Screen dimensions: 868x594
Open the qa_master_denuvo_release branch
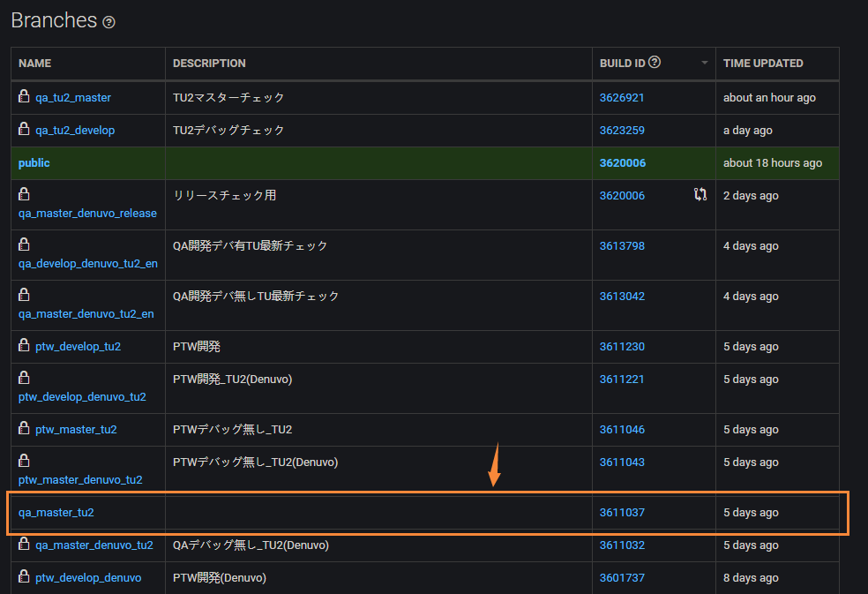[x=87, y=214]
